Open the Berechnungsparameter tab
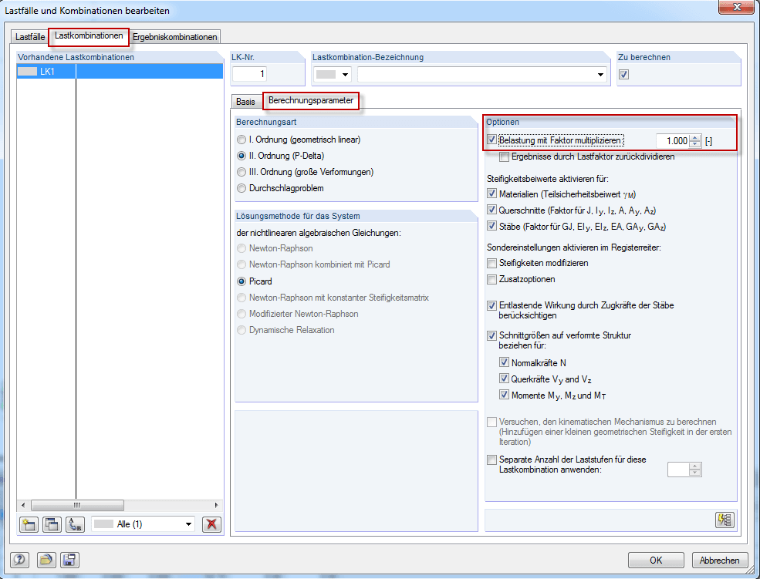760x579 pixels. 311,101
